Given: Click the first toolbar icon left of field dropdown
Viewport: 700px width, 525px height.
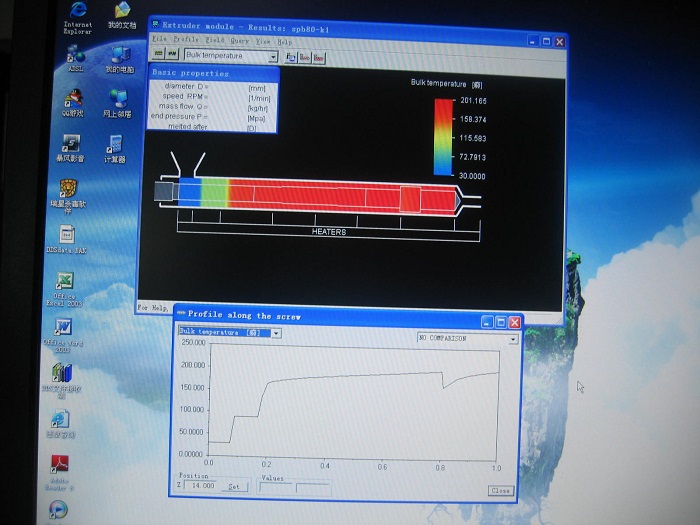Looking at the screenshot, I should click(x=158, y=54).
